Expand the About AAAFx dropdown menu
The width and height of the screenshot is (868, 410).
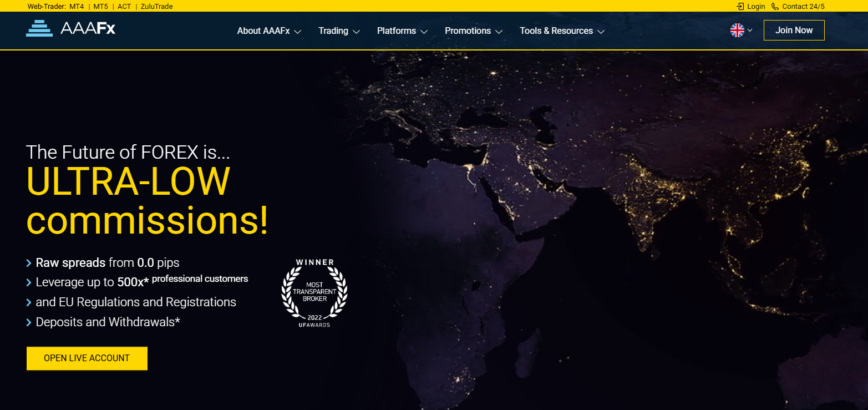coord(269,31)
